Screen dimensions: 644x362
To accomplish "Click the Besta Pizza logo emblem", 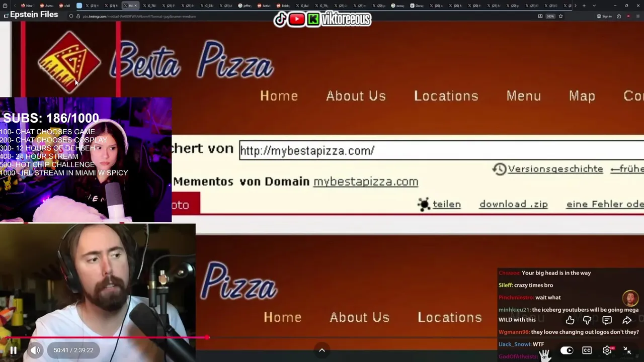I will click(x=69, y=62).
